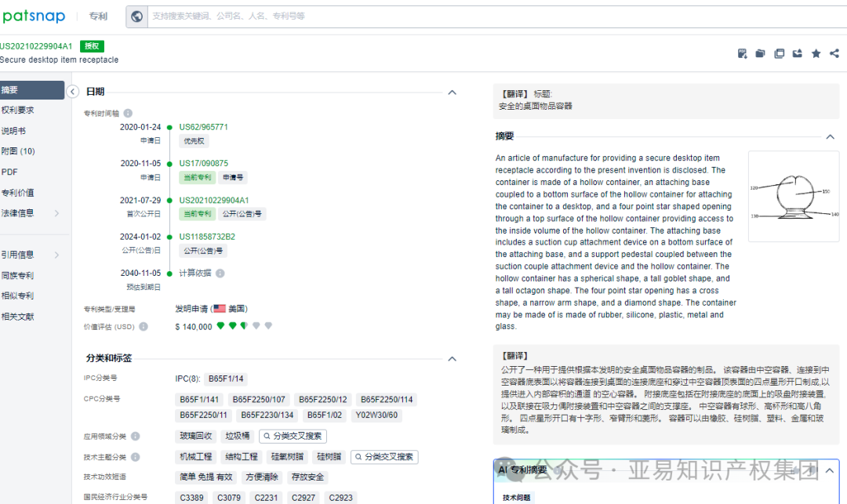Open the 专利 menu at the top
Image resolution: width=847 pixels, height=504 pixels.
coord(97,16)
